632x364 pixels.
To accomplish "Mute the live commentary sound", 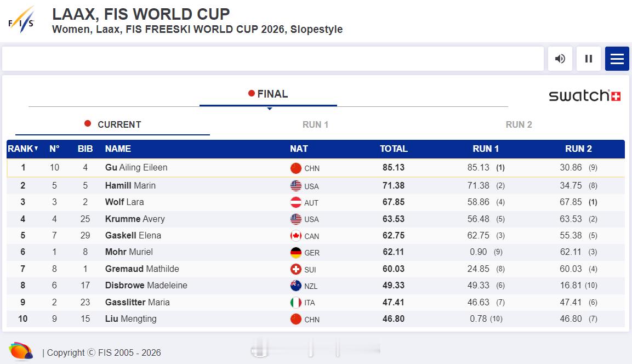I will pyautogui.click(x=560, y=59).
